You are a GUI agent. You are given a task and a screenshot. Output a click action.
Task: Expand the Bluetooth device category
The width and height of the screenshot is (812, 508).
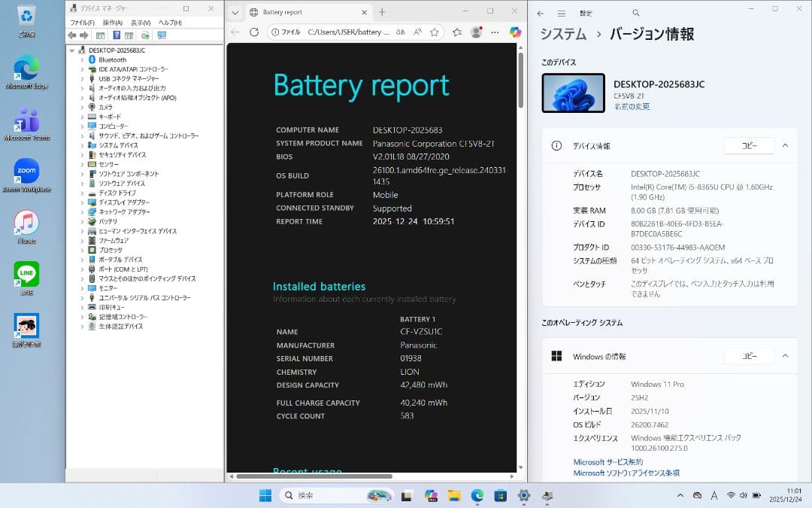point(82,59)
